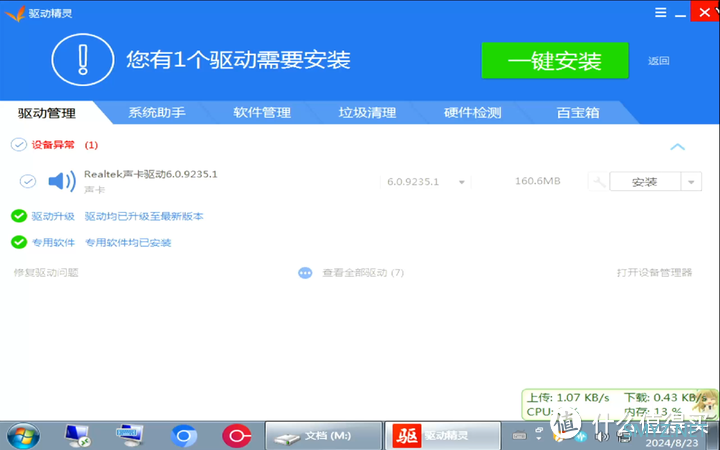Open the second computer taskbar icon
Screen dimensions: 720x450
(x=129, y=435)
